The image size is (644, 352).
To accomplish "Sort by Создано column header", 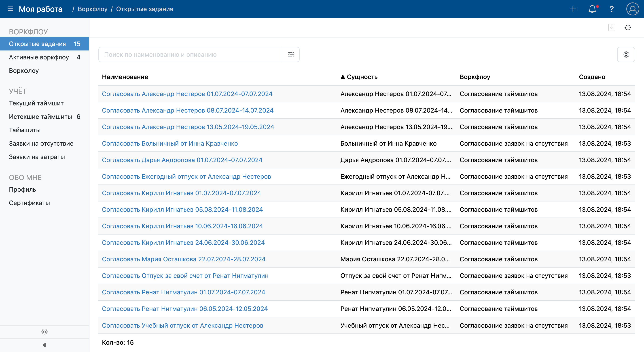I will 592,77.
